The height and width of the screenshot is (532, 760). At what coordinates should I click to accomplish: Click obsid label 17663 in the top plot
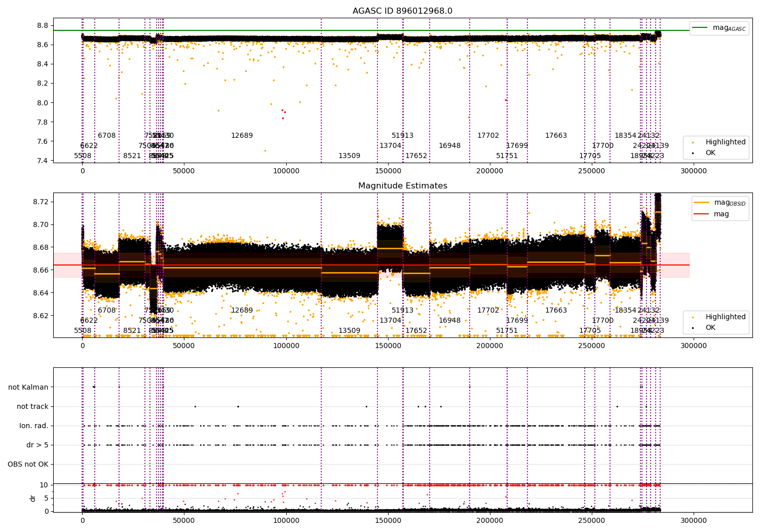click(556, 135)
